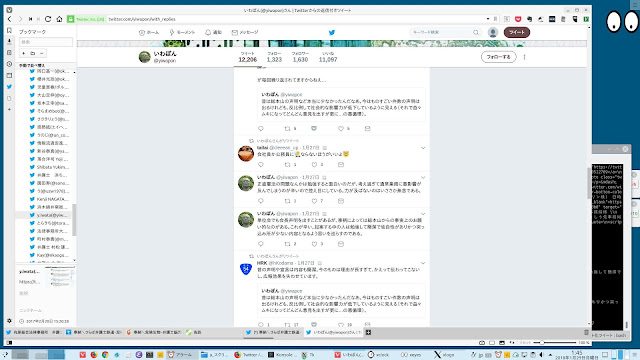Open closed tabs trash can icon
Viewport: 640px width, 360px height.
(587, 332)
